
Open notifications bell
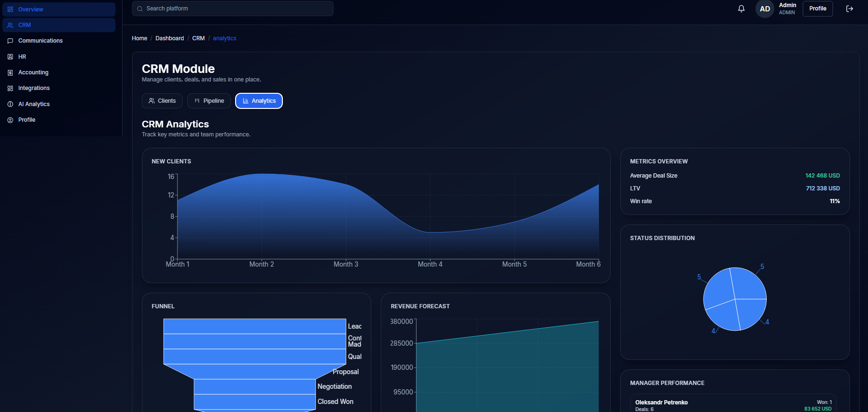[x=741, y=9]
